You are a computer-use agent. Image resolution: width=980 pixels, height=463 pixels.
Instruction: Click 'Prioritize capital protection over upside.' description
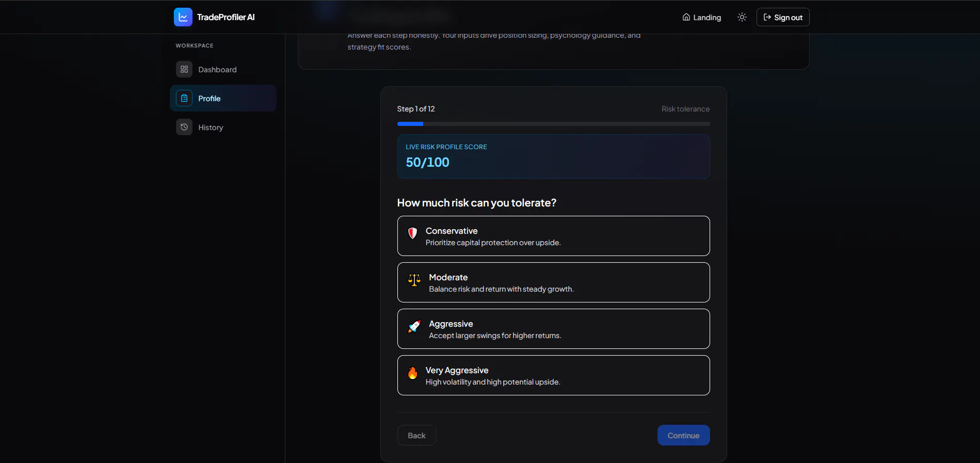pyautogui.click(x=493, y=243)
